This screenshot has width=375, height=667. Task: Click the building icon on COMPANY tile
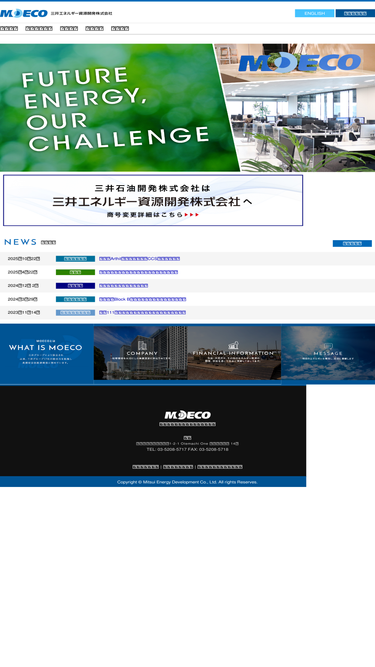tap(142, 345)
